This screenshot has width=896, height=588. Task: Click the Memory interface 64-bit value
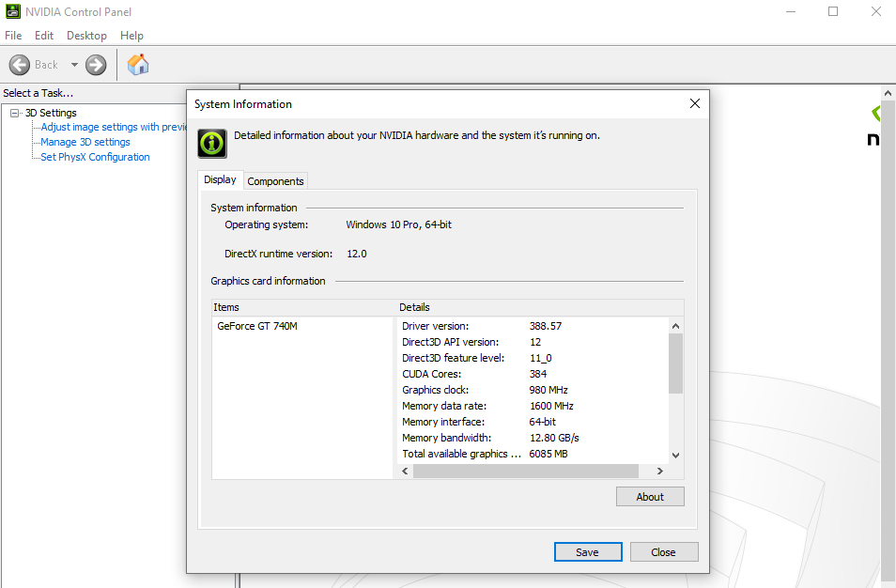point(542,422)
